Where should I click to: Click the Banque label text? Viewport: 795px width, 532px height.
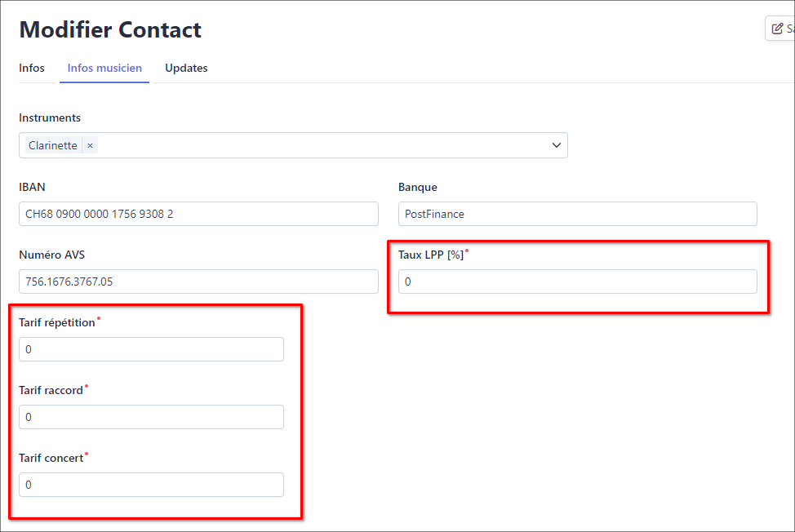pyautogui.click(x=418, y=187)
